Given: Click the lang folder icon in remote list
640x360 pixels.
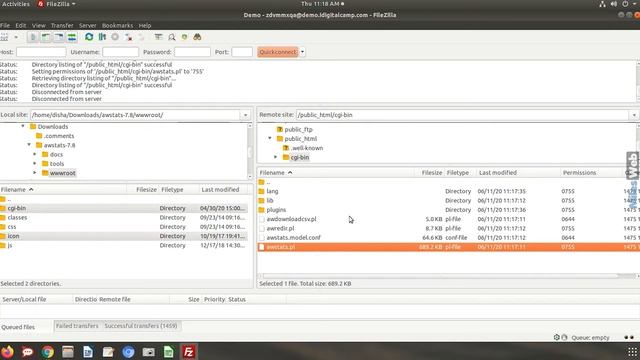Looking at the screenshot, I should click(262, 191).
